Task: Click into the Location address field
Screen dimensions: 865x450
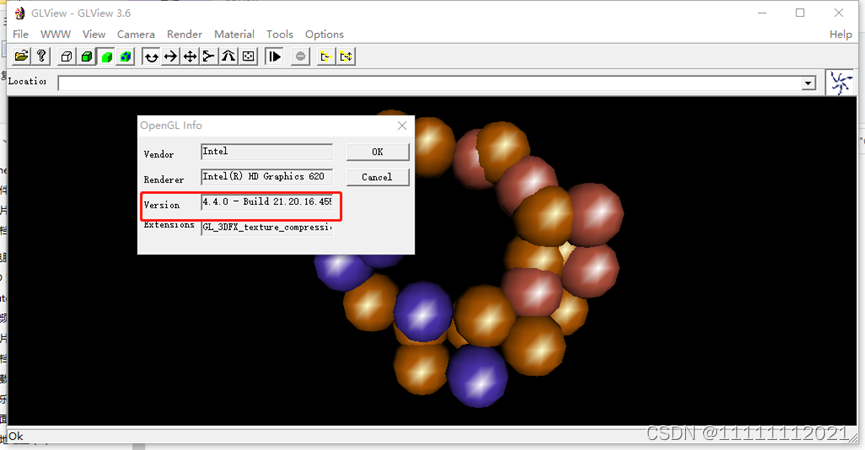Action: pos(430,84)
